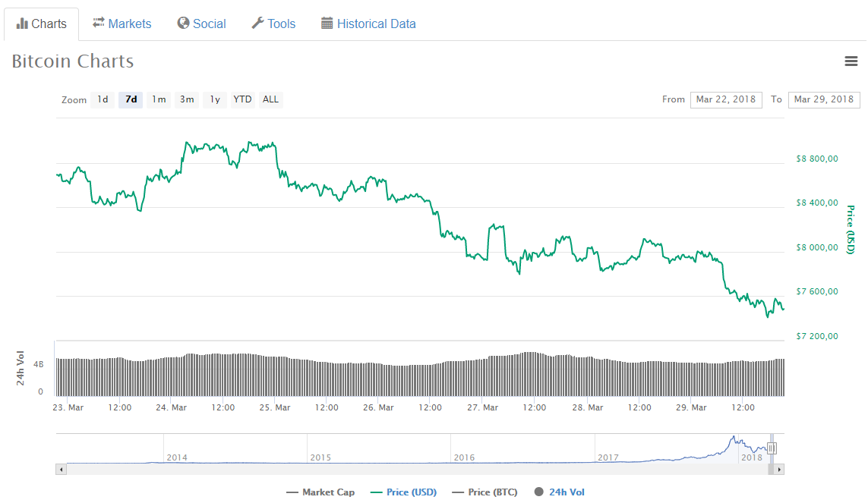This screenshot has height=503, width=868.
Task: Click the exchange arrows icon beside Markets
Action: coord(98,24)
